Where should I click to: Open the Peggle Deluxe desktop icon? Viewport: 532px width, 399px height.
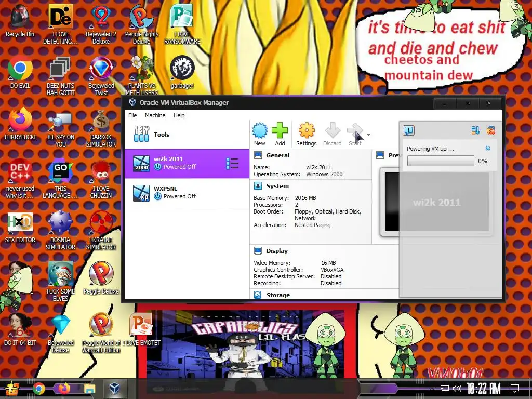coord(101,277)
